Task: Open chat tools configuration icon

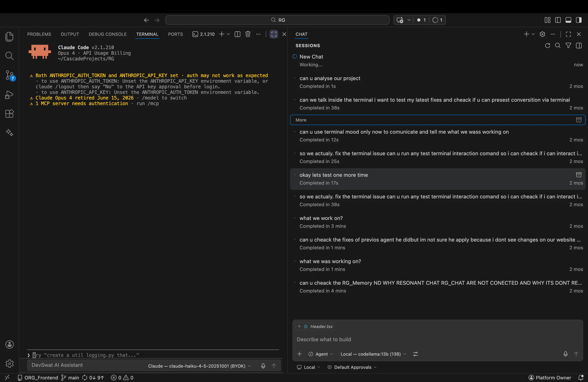Action: point(416,354)
